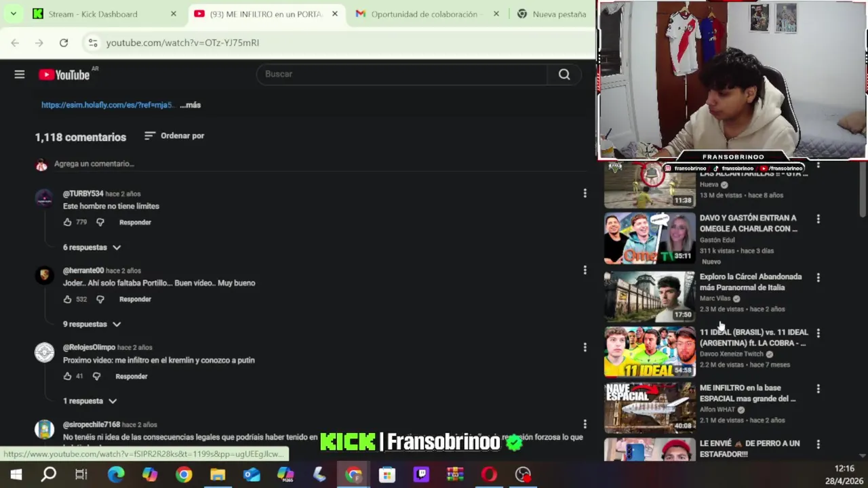Expand 1 respuesta thread
Viewport: 868px width, 488px height.
(x=90, y=401)
